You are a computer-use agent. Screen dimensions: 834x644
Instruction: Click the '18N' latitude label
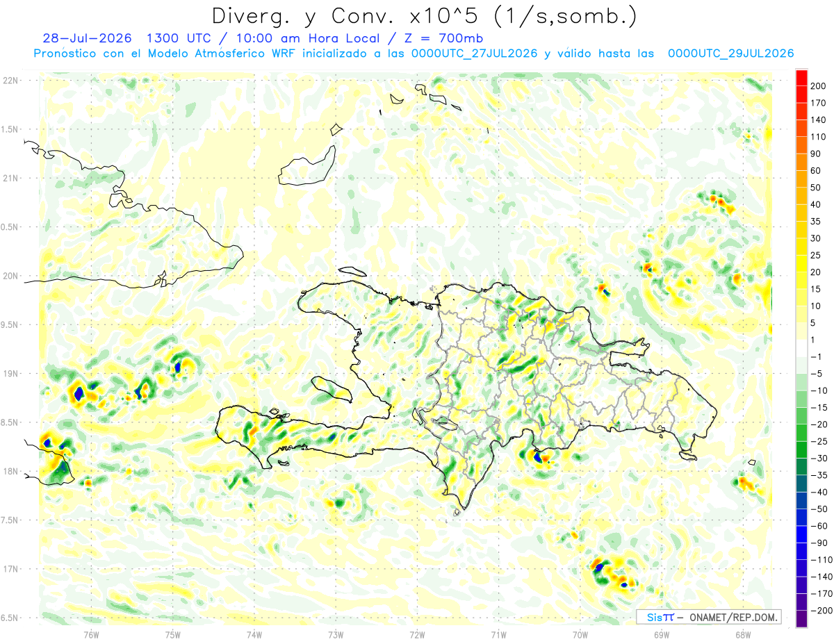pyautogui.click(x=11, y=471)
